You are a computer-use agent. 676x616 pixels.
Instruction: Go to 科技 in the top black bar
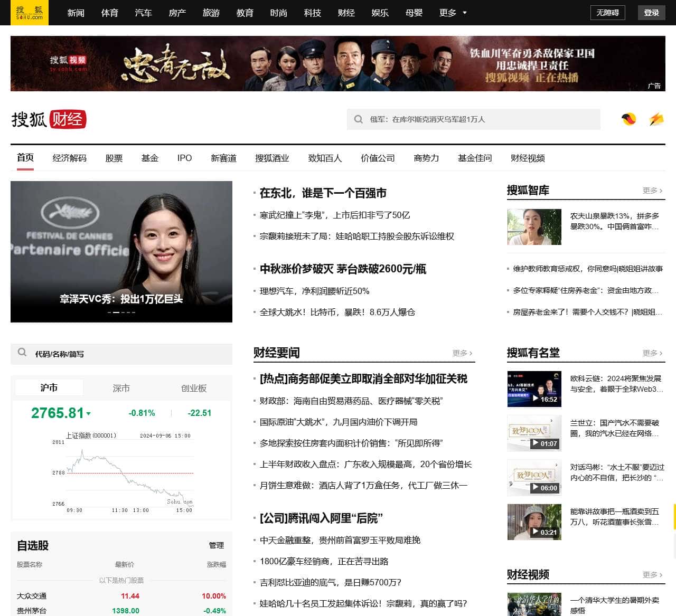point(313,13)
